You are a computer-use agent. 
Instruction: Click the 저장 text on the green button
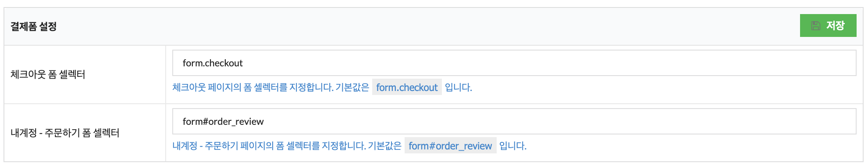[836, 26]
